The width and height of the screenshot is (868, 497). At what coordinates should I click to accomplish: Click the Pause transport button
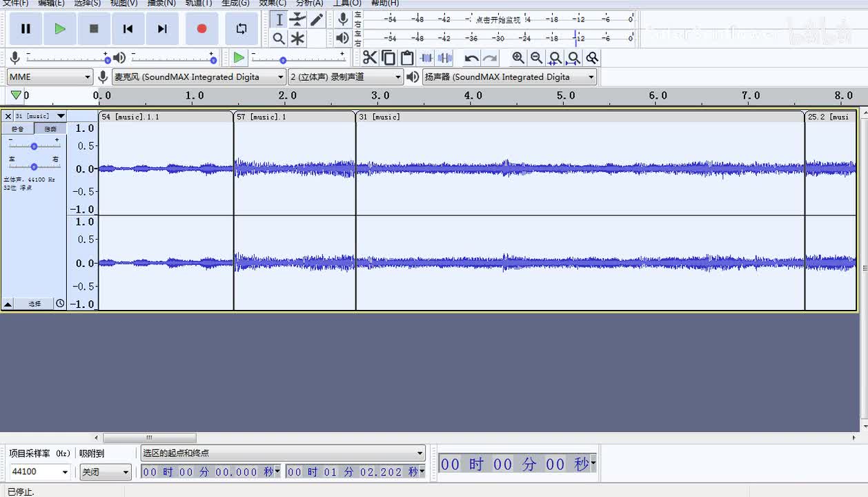(26, 28)
